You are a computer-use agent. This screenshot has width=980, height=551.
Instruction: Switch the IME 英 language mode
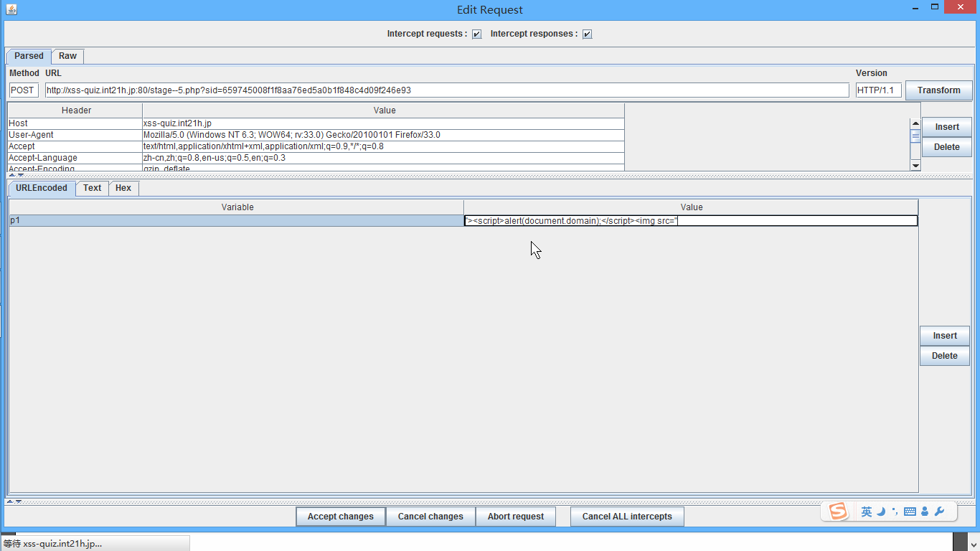pos(867,512)
